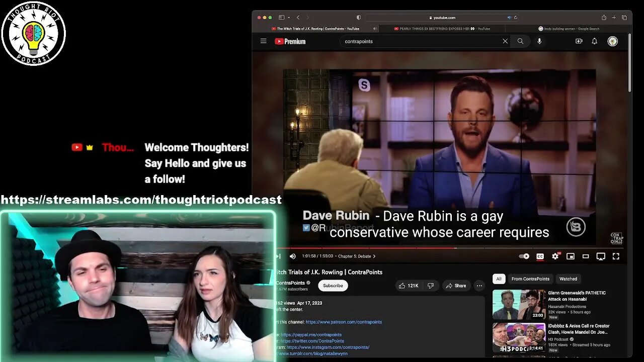Run search with magnifier button

pos(520,41)
